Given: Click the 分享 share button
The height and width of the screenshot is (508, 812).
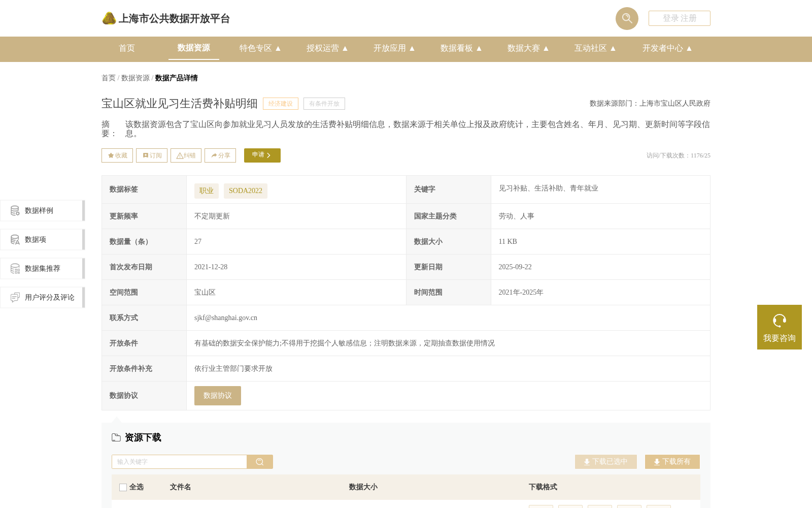Looking at the screenshot, I should [220, 155].
